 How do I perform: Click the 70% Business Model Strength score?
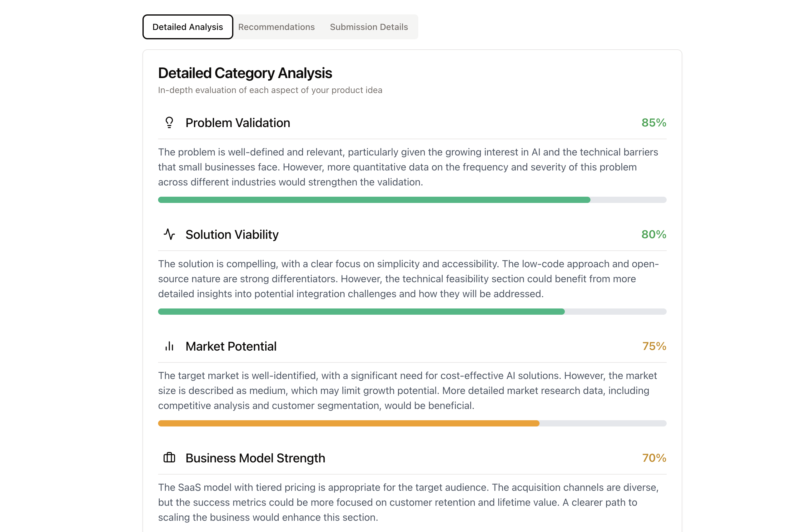click(x=654, y=458)
